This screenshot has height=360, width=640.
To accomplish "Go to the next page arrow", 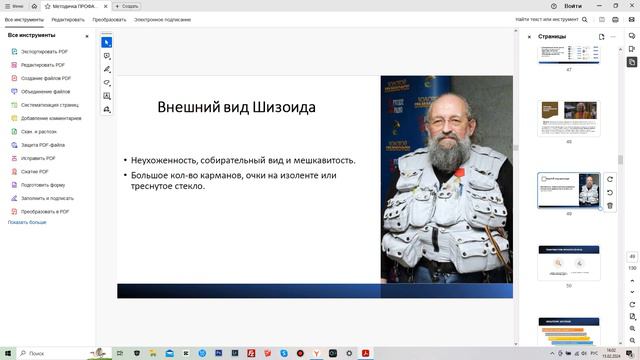I will tap(632, 292).
